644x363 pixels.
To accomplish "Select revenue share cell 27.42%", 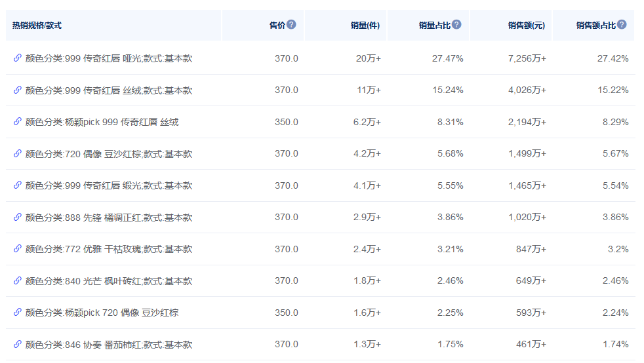I will coord(613,59).
